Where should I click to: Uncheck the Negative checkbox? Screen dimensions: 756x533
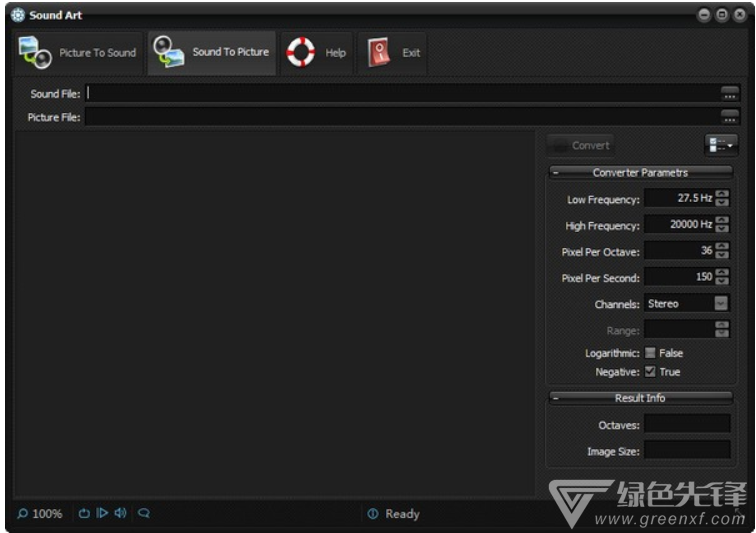point(650,371)
